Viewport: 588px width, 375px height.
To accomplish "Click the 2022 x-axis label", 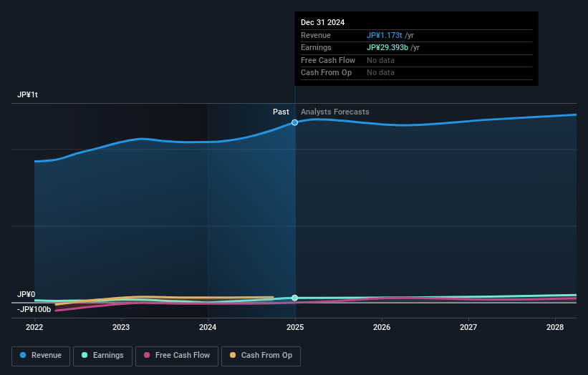I will click(34, 328).
